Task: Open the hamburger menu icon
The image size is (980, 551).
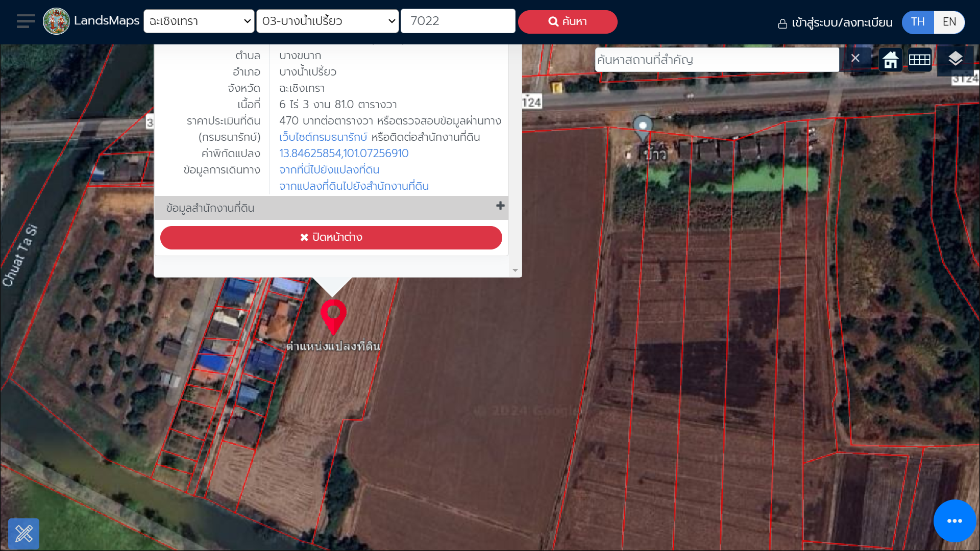Action: tap(26, 21)
